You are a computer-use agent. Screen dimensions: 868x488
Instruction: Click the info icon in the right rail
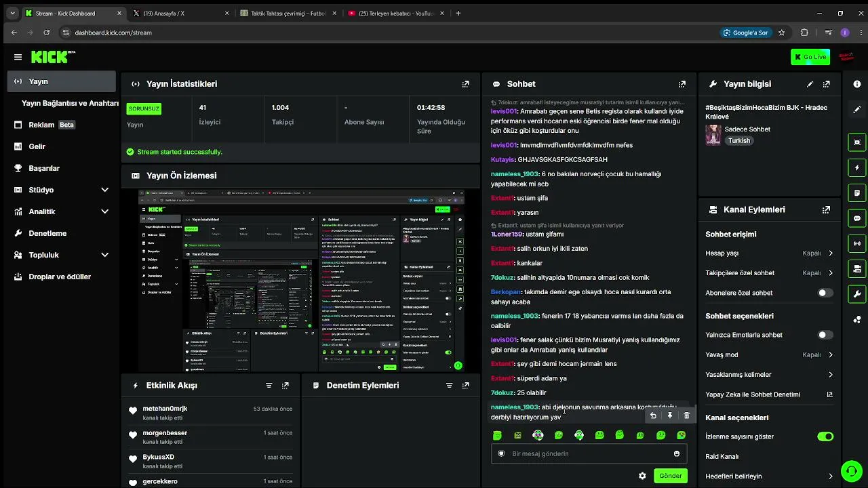[857, 84]
